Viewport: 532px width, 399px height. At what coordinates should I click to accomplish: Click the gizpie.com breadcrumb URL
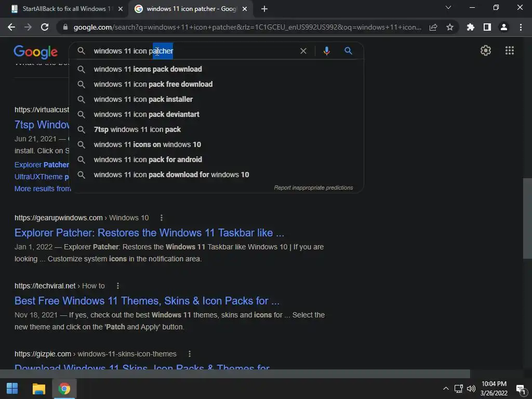click(x=96, y=354)
